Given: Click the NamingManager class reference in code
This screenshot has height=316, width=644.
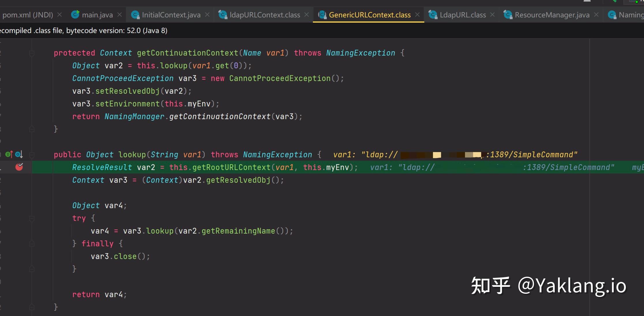Looking at the screenshot, I should click(x=134, y=117).
